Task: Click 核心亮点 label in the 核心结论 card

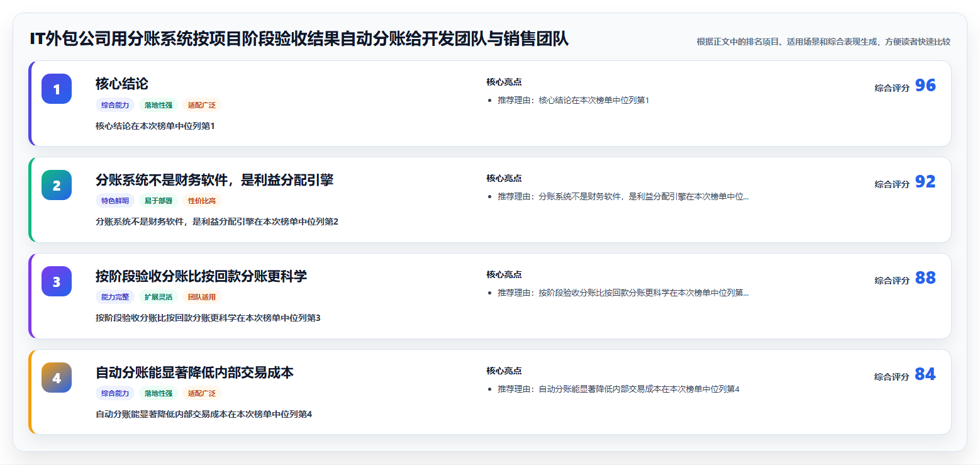Action: (504, 82)
